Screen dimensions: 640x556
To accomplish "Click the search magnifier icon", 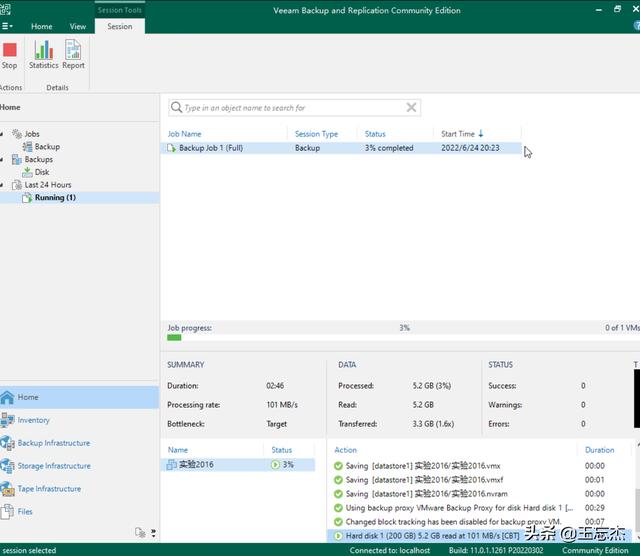I will [x=176, y=107].
